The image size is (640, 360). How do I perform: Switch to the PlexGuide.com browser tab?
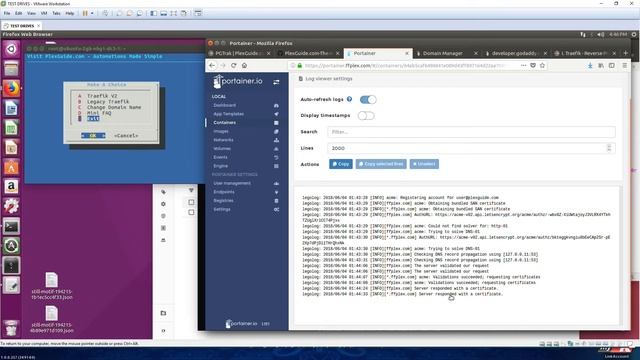point(308,53)
